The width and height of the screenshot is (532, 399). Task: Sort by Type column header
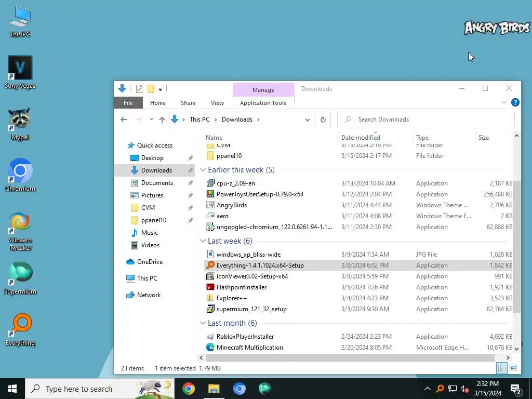coord(422,137)
